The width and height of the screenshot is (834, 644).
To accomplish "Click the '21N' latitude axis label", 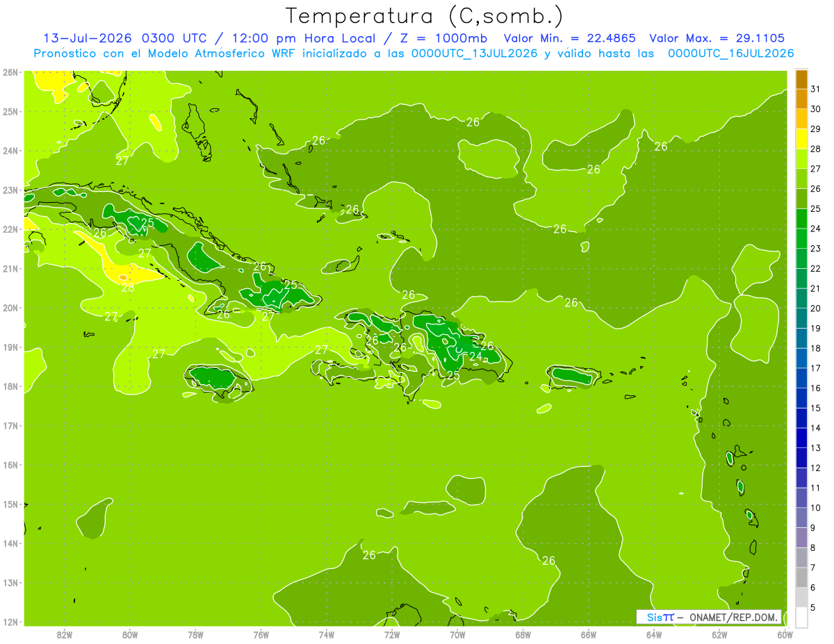I will click(10, 268).
